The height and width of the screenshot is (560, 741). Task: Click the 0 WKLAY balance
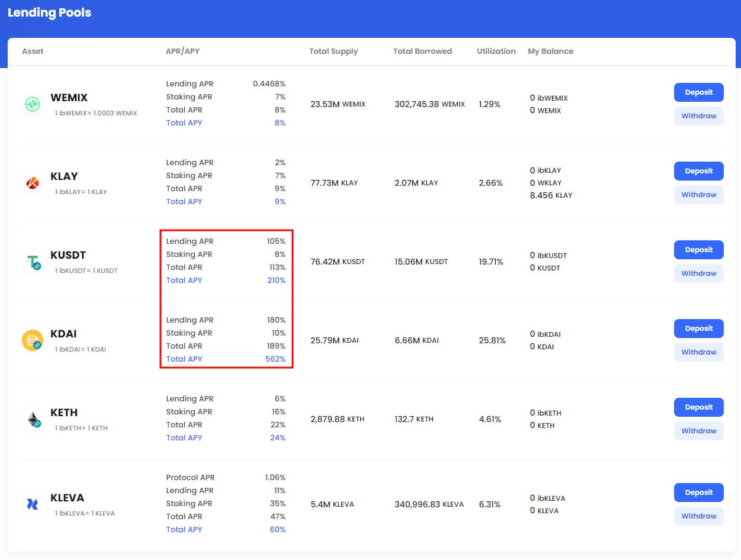[x=546, y=183]
